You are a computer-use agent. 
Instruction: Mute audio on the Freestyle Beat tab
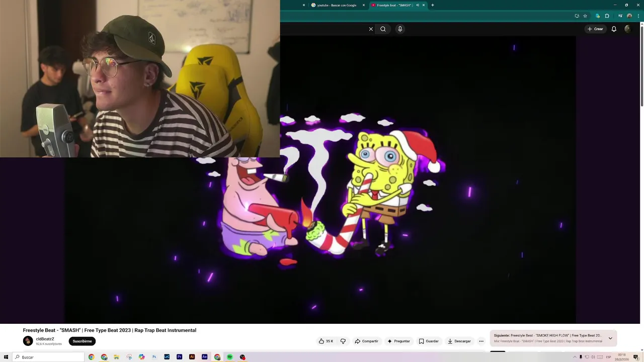click(417, 5)
